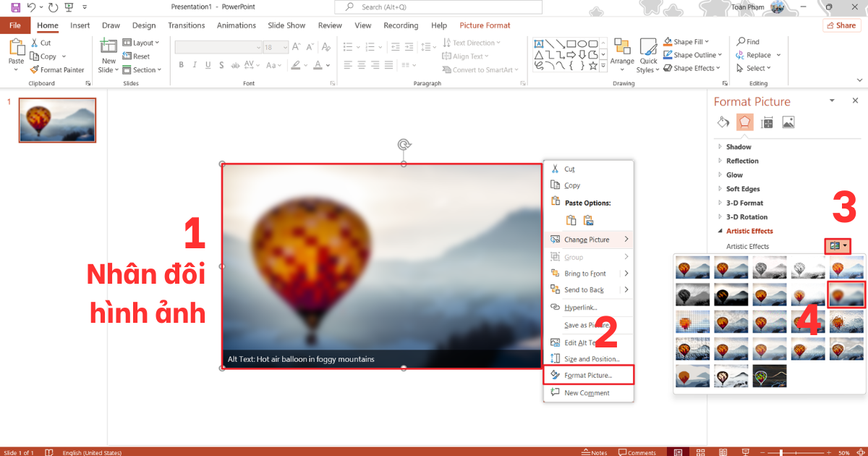Open the Size & Properties icon
The height and width of the screenshot is (456, 868).
click(766, 122)
